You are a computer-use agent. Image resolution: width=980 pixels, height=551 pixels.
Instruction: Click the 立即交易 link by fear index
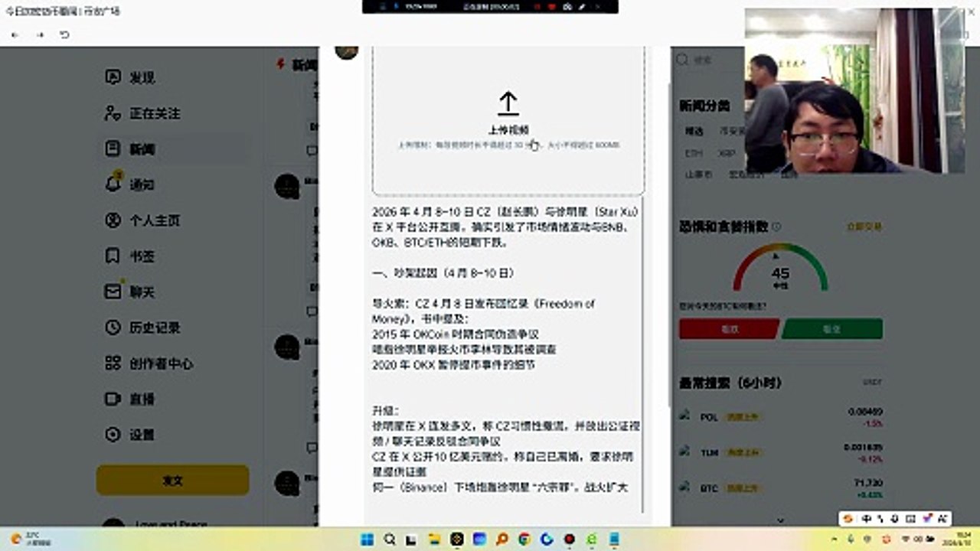[864, 227]
